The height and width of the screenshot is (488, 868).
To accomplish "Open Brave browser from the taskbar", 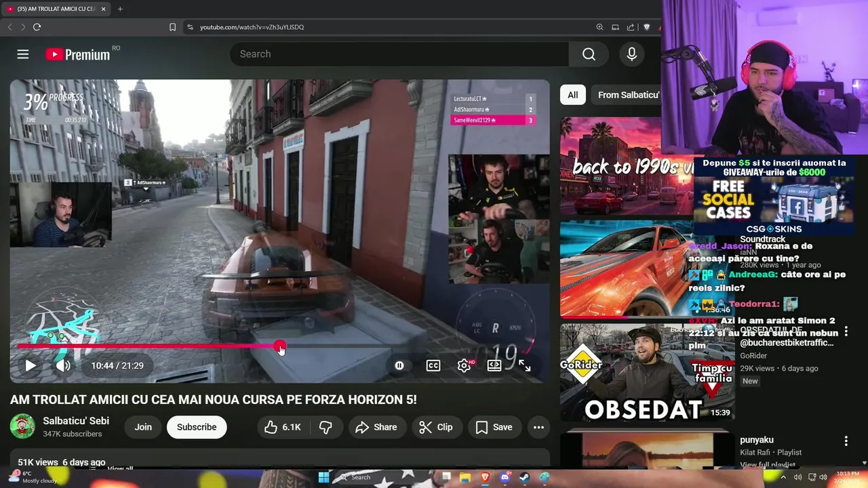I will 485,477.
